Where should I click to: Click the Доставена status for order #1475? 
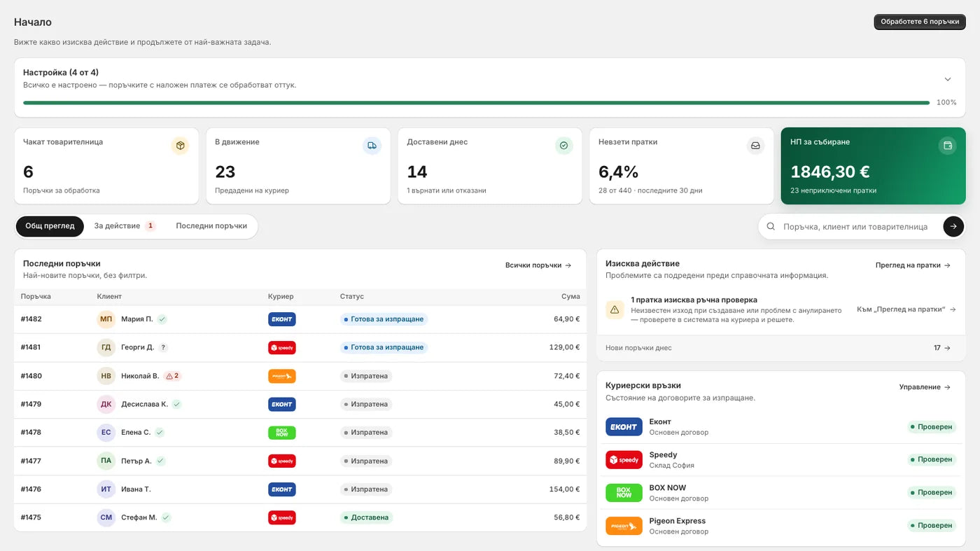(x=367, y=518)
